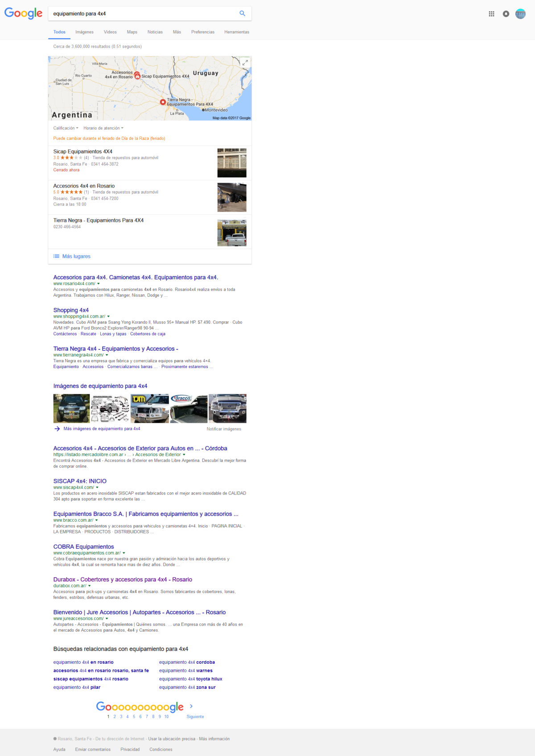Click the Tierra Negra map pin
Image resolution: width=535 pixels, height=756 pixels.
(x=163, y=102)
